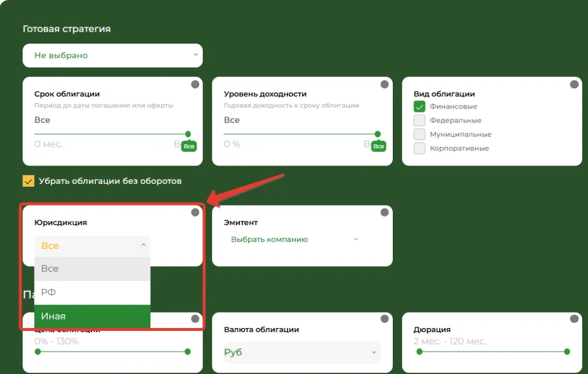Click gray dot on Срок облигации card
This screenshot has height=374, width=588.
click(x=195, y=84)
